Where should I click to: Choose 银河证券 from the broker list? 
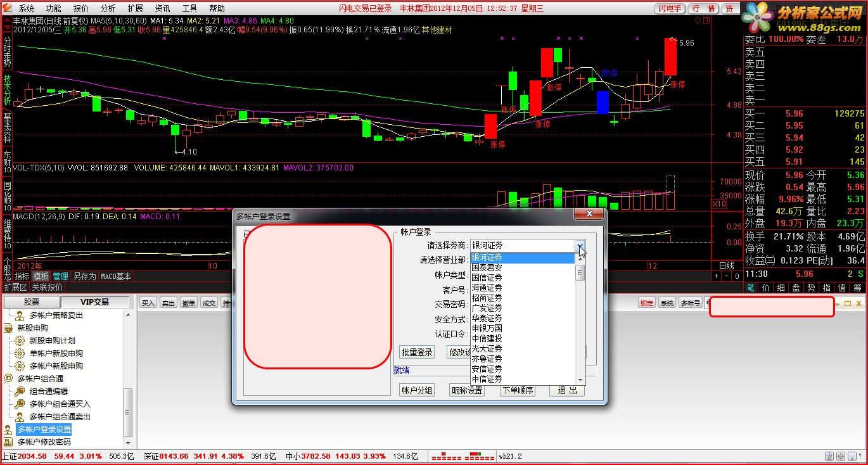pos(522,258)
